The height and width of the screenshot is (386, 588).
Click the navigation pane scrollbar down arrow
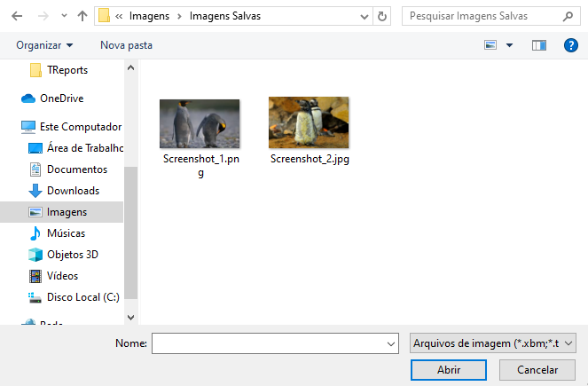click(131, 317)
